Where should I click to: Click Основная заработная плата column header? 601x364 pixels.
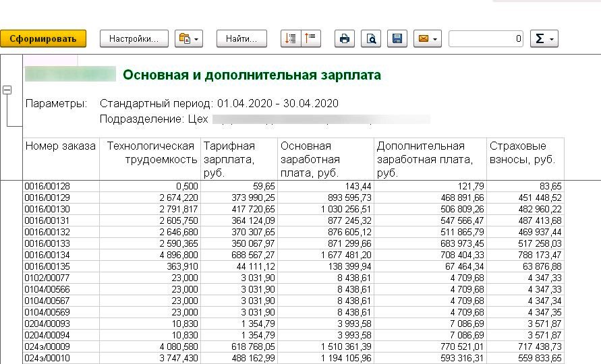(x=326, y=159)
